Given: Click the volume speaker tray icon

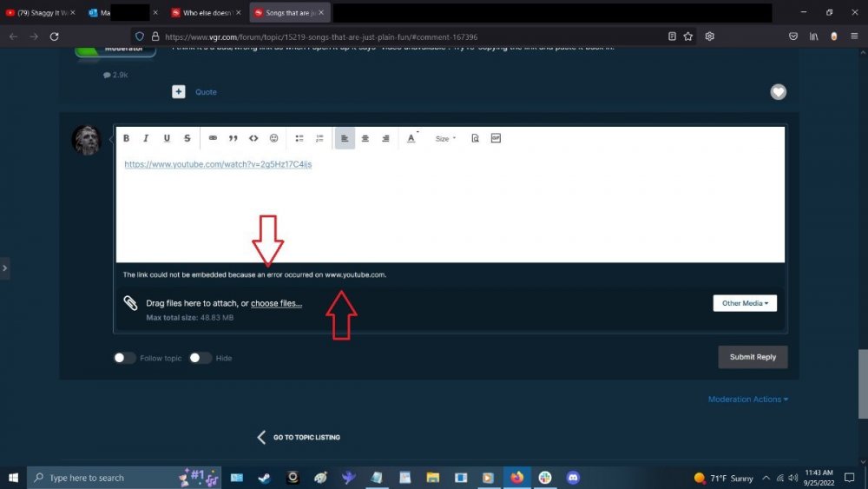Looking at the screenshot, I should point(792,478).
